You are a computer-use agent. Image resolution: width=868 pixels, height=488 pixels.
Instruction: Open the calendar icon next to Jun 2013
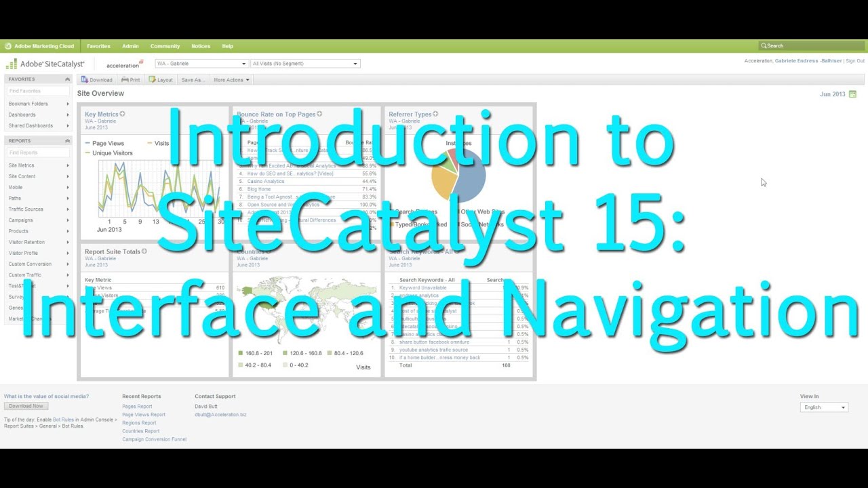click(852, 94)
